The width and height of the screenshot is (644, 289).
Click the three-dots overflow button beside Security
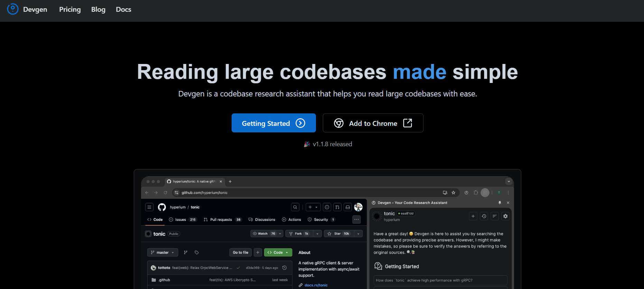356,220
